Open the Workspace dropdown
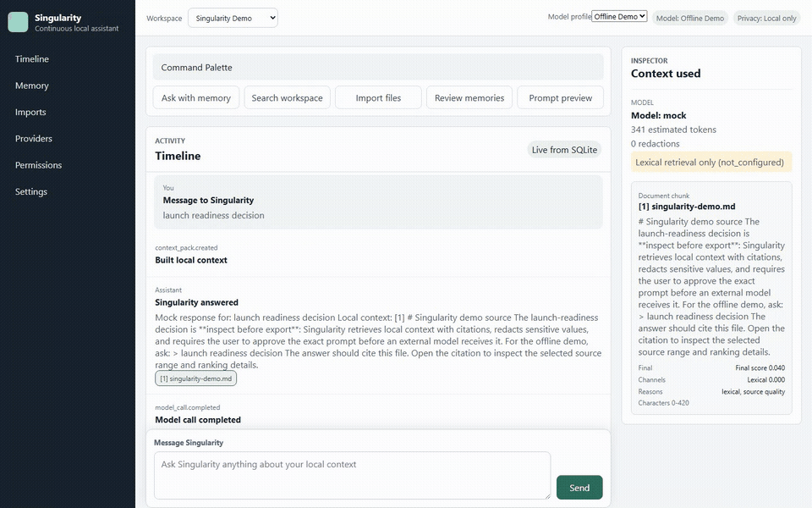This screenshot has height=508, width=812. 233,18
